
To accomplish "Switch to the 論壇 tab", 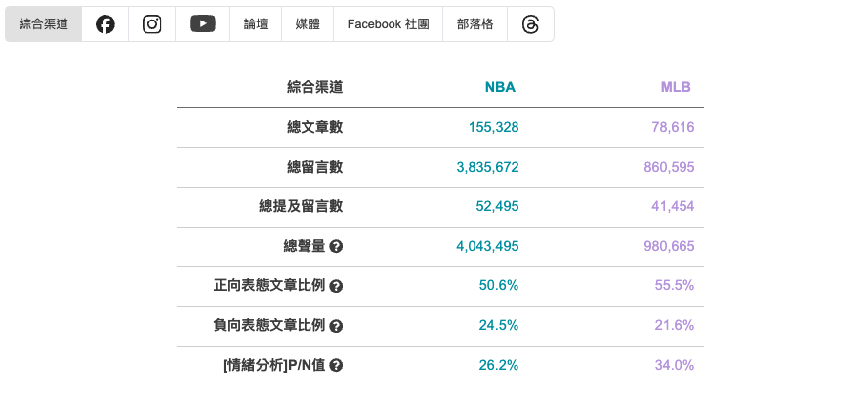I will click(x=256, y=24).
